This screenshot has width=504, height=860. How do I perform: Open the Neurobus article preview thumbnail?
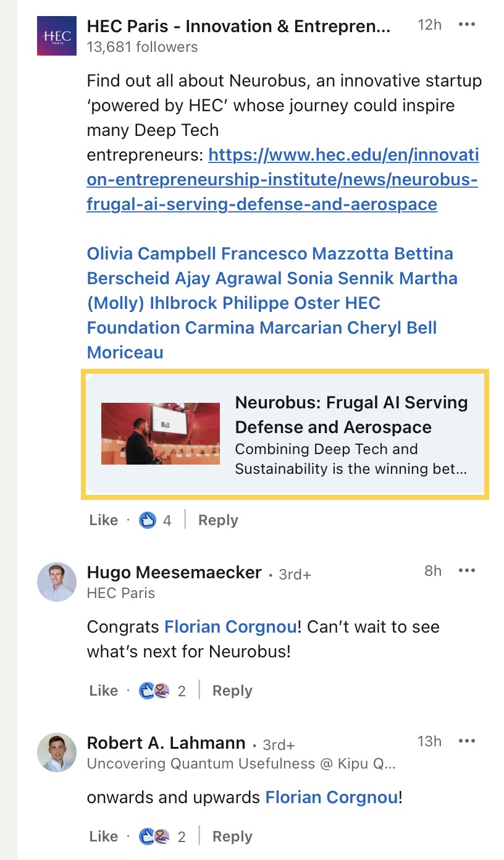161,434
